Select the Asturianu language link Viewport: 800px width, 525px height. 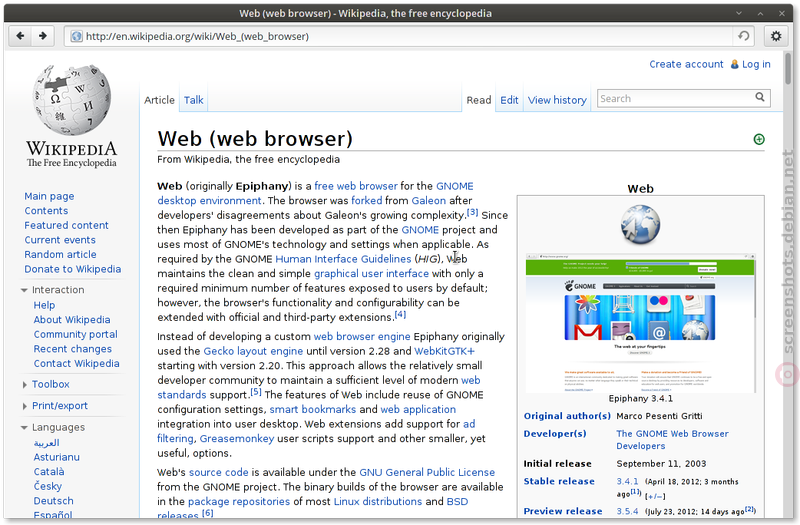tap(57, 457)
